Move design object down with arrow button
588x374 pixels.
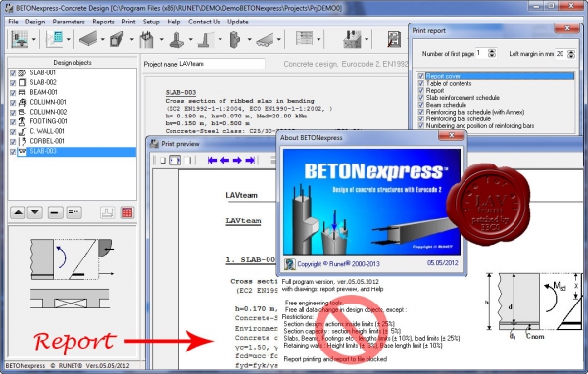pyautogui.click(x=35, y=212)
